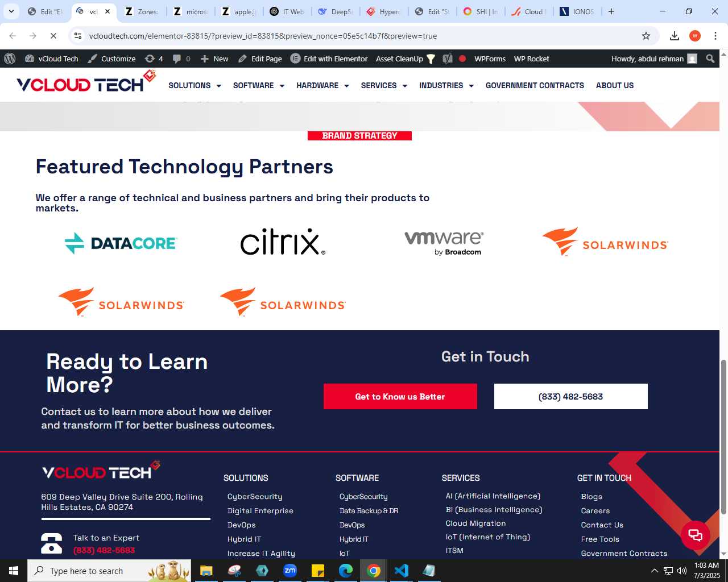The height and width of the screenshot is (582, 728).
Task: Open the Windows Start menu
Action: [14, 571]
